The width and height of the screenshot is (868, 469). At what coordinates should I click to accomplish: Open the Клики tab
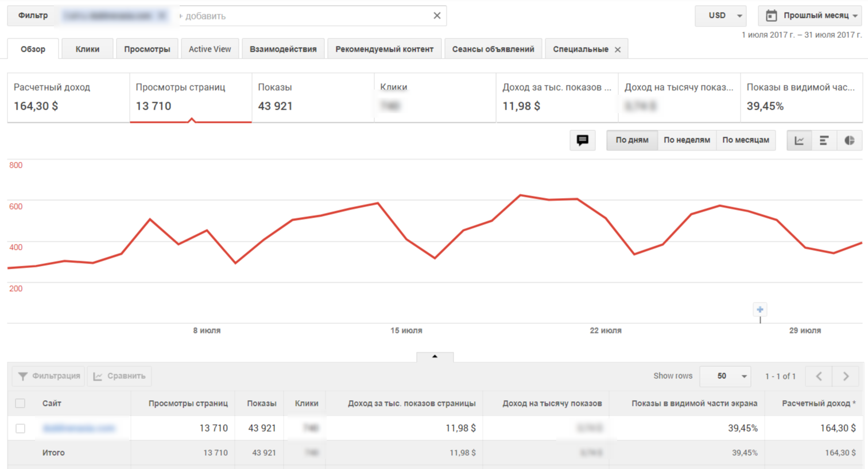87,49
